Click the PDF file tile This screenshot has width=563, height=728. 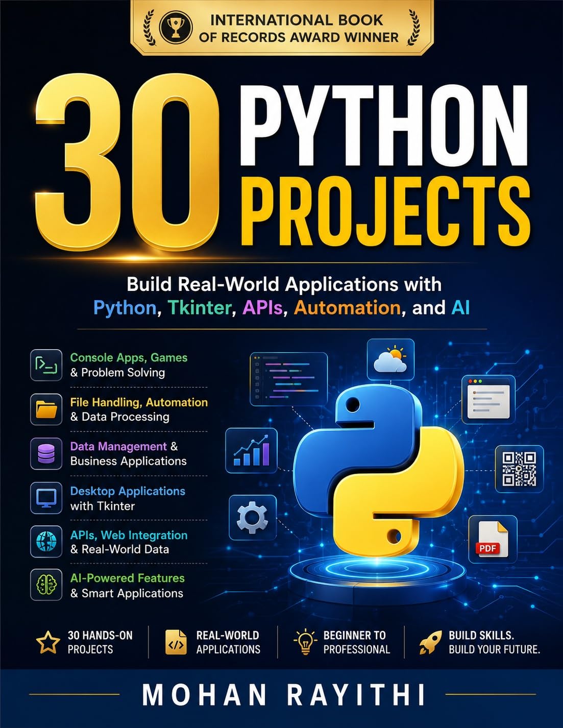pos(493,539)
